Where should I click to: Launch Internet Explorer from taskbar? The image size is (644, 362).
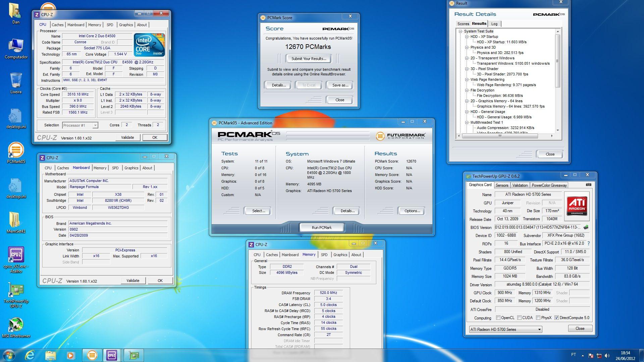pyautogui.click(x=30, y=355)
